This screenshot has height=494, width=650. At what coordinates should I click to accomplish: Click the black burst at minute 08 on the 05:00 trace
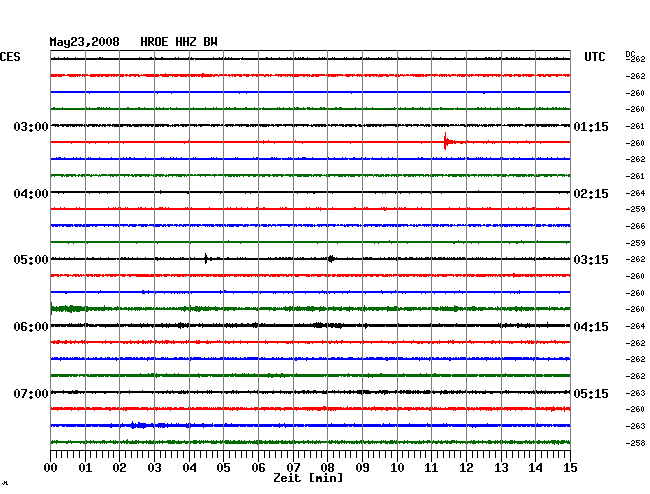coord(331,259)
